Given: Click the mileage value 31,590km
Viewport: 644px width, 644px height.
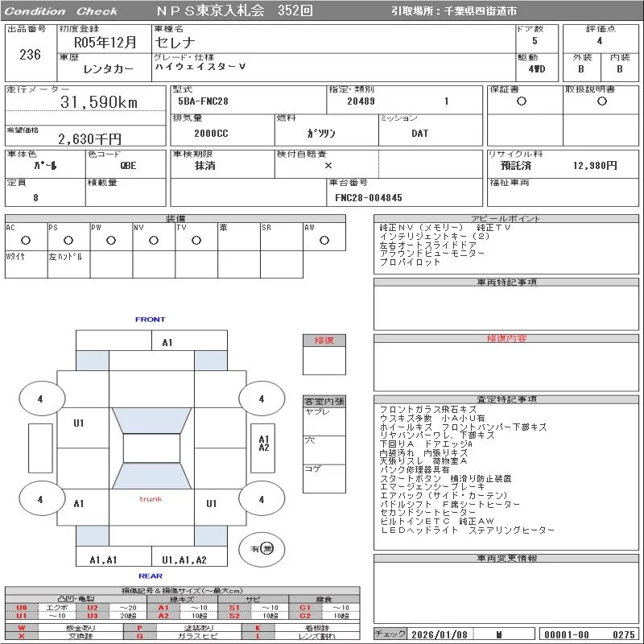Looking at the screenshot, I should pyautogui.click(x=99, y=102).
